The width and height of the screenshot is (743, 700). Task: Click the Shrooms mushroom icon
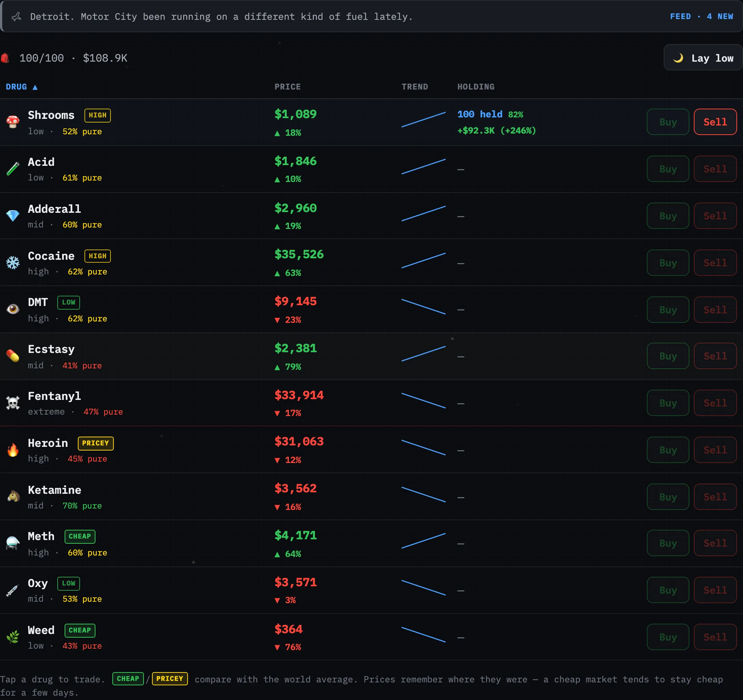(13, 122)
